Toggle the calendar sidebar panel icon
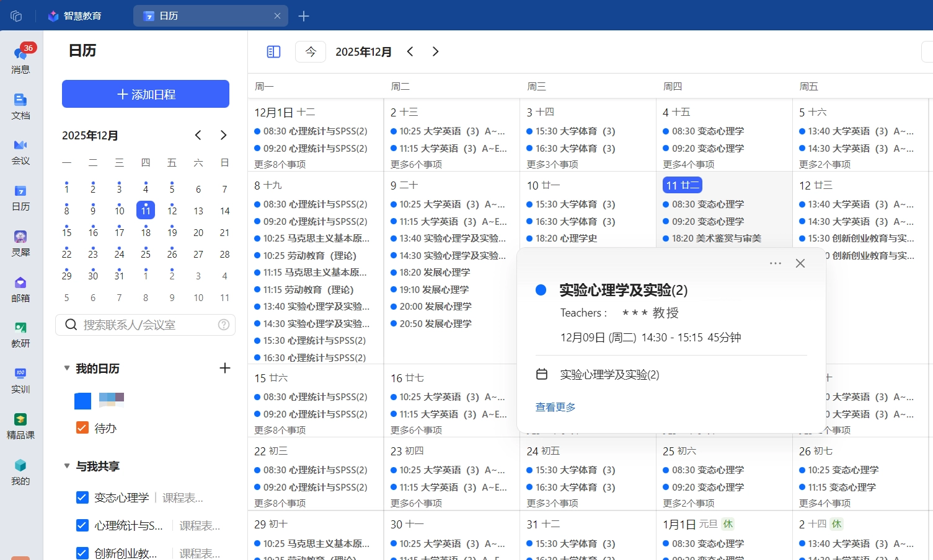This screenshot has width=933, height=560. (x=273, y=52)
